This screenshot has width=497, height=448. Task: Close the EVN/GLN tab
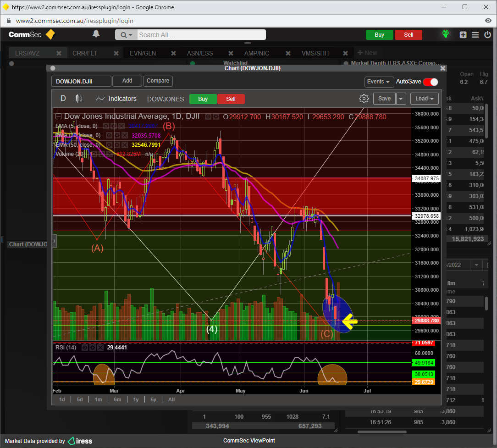coord(173,53)
